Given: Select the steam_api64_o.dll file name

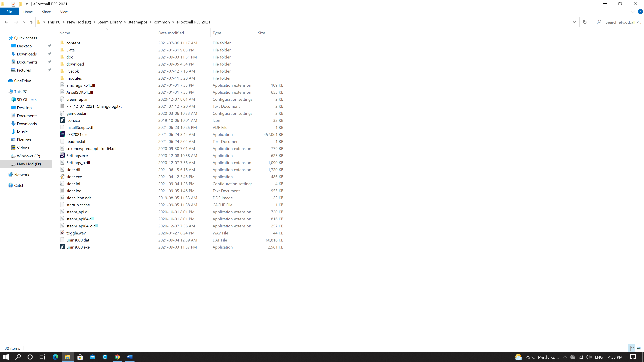Looking at the screenshot, I should coord(82,226).
